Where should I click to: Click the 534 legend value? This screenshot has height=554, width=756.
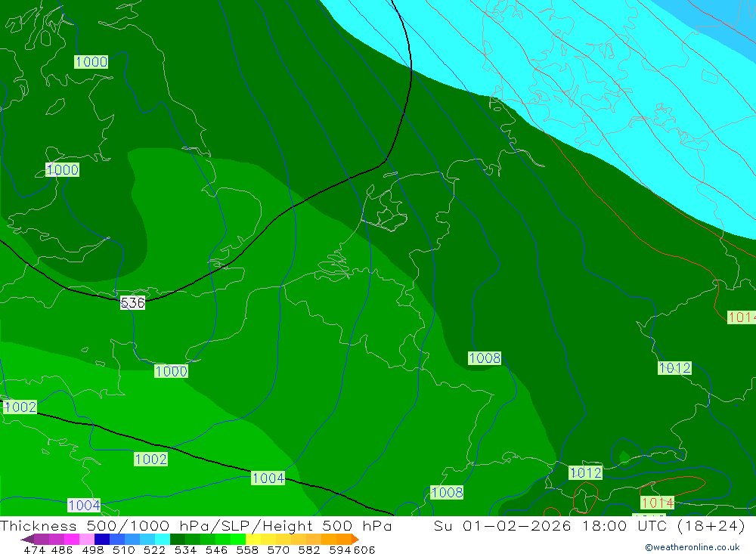coord(186,549)
